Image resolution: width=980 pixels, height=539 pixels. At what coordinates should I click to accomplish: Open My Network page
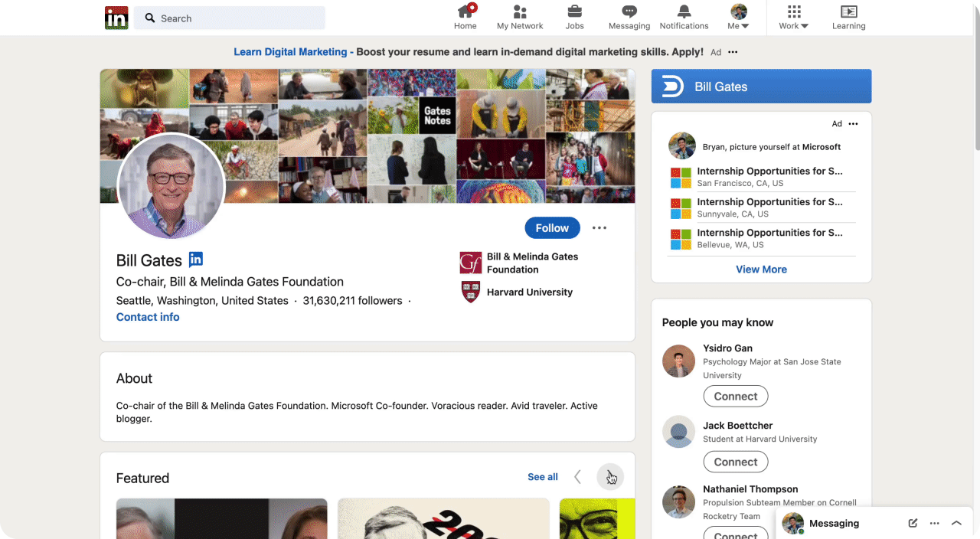point(520,18)
